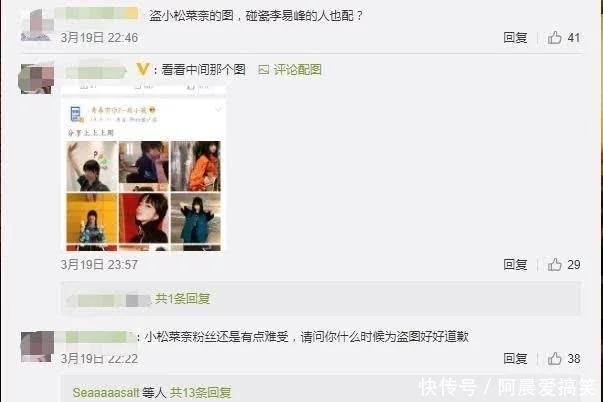603x402 pixels.
Task: Click the yellow V verified badge
Action: click(143, 69)
